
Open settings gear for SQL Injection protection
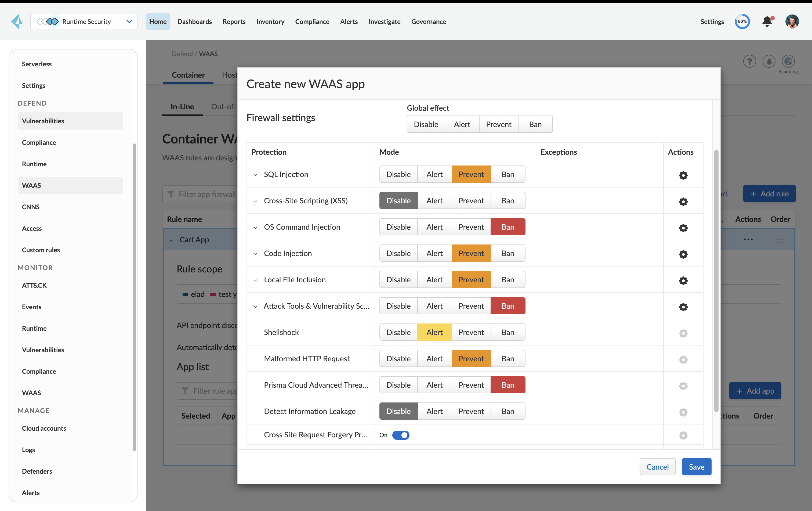(x=683, y=175)
